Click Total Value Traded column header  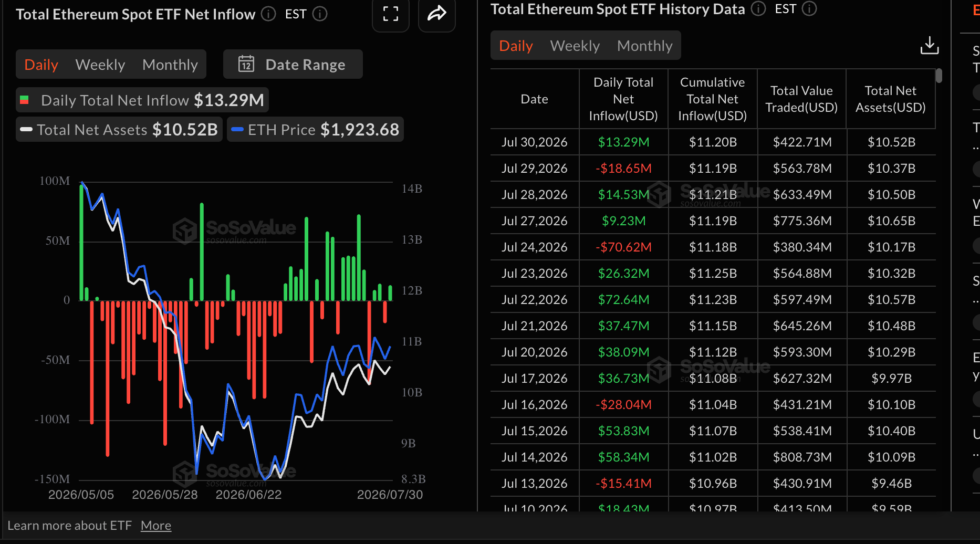801,99
